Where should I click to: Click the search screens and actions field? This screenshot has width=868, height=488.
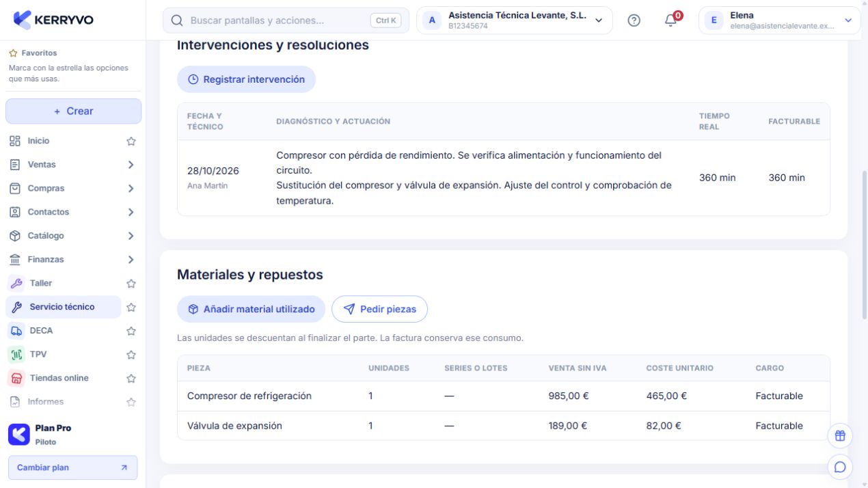pyautogui.click(x=286, y=21)
